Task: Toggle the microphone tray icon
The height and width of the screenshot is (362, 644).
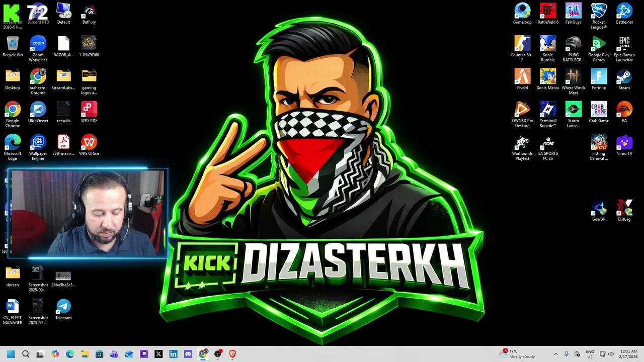Action: click(x=567, y=354)
